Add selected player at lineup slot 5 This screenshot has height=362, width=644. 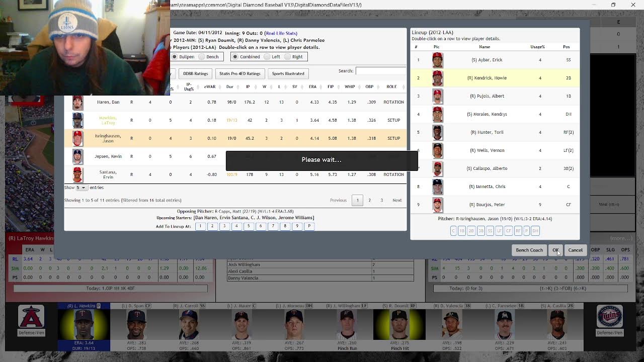(x=249, y=226)
